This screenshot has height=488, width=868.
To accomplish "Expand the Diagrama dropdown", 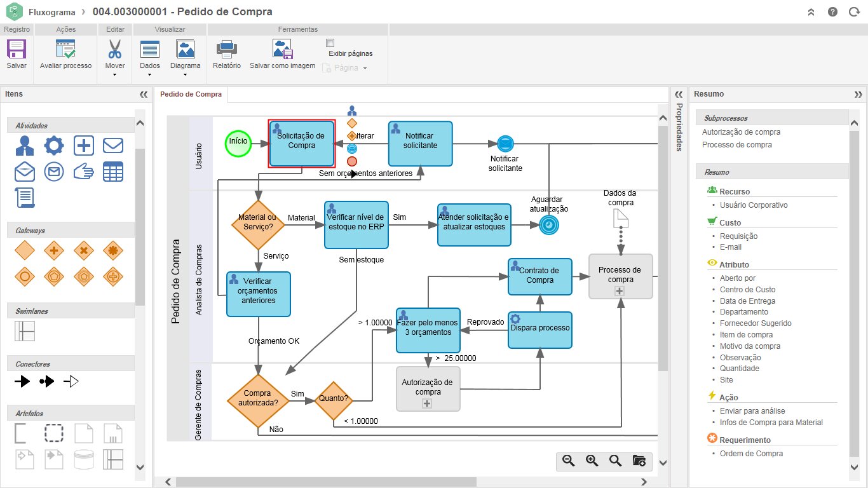I will (186, 74).
